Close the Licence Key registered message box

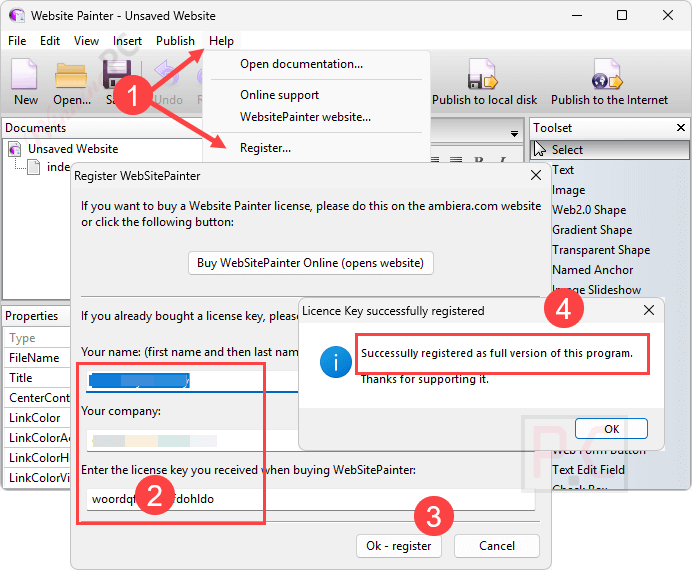click(649, 310)
